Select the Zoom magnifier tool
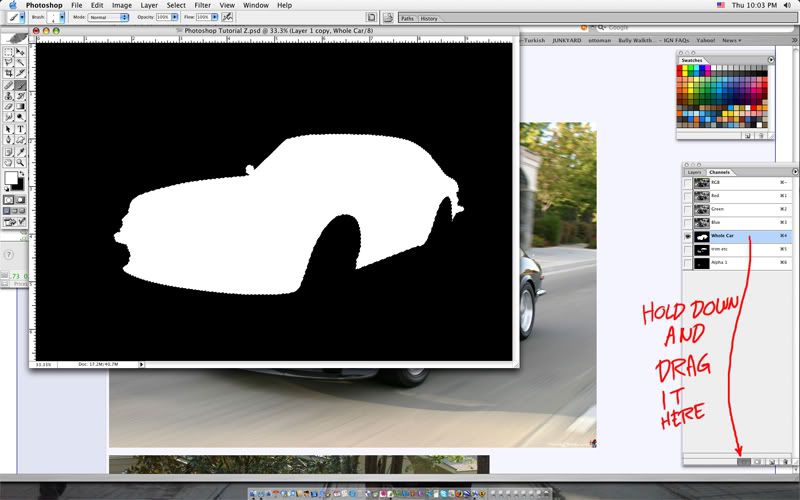This screenshot has width=800, height=500. click(x=20, y=162)
